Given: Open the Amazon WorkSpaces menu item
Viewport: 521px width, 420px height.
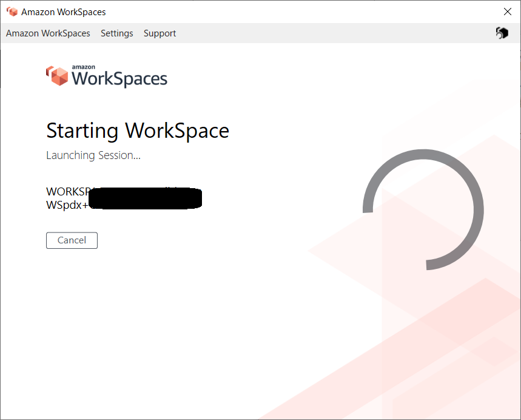Looking at the screenshot, I should pos(48,33).
